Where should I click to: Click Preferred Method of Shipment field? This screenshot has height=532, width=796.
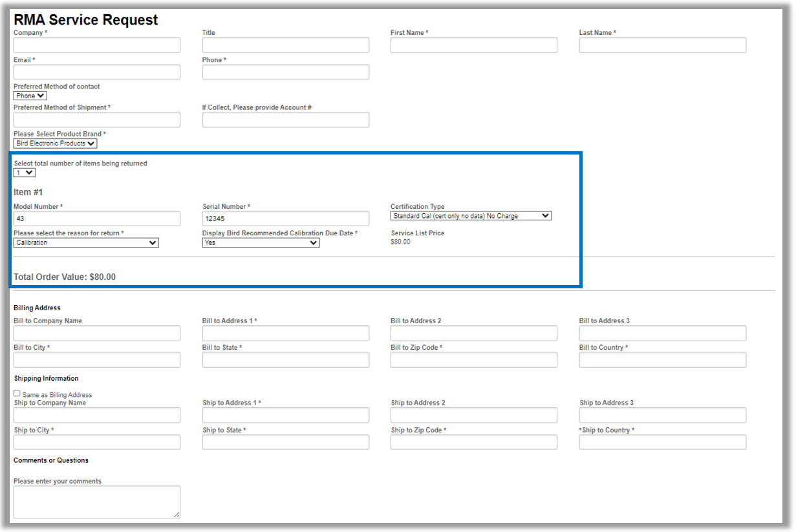tap(97, 120)
